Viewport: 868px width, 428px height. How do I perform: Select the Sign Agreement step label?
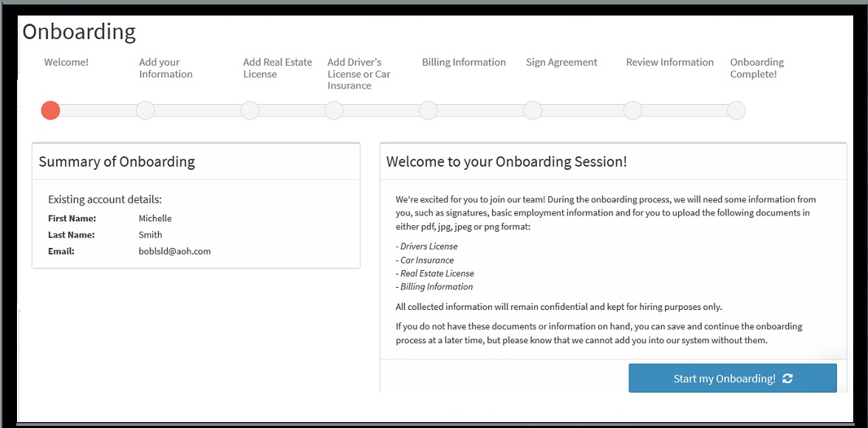pyautogui.click(x=561, y=62)
